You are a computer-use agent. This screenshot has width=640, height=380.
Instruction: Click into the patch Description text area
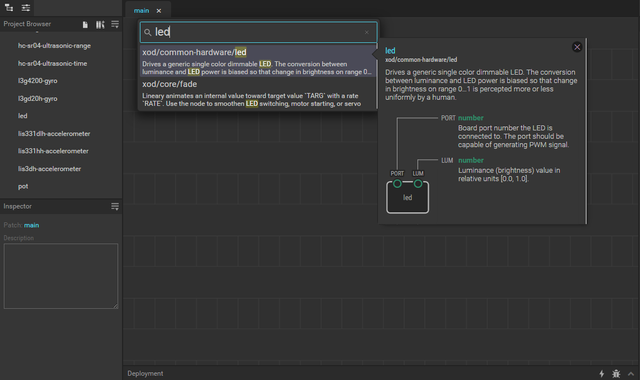pos(61,276)
